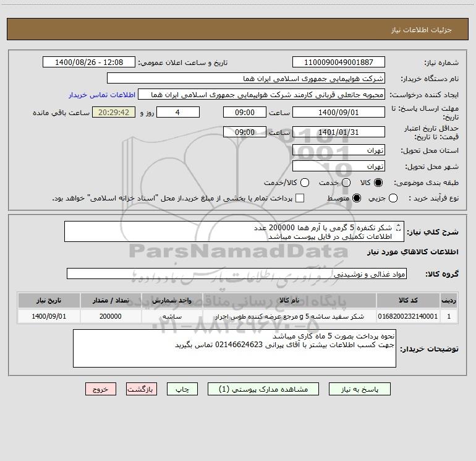476x461 pixels.
Task: Click the شماره نیاز number field
Action: click(339, 62)
